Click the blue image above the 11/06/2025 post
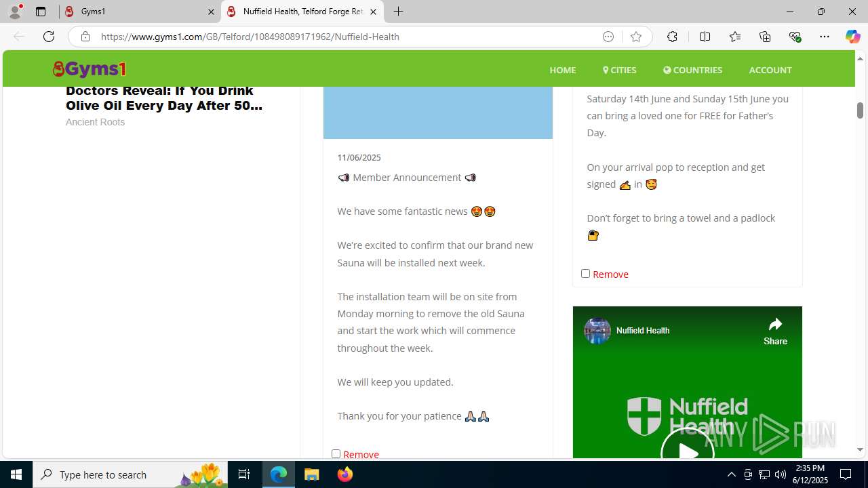868x488 pixels. (x=438, y=113)
